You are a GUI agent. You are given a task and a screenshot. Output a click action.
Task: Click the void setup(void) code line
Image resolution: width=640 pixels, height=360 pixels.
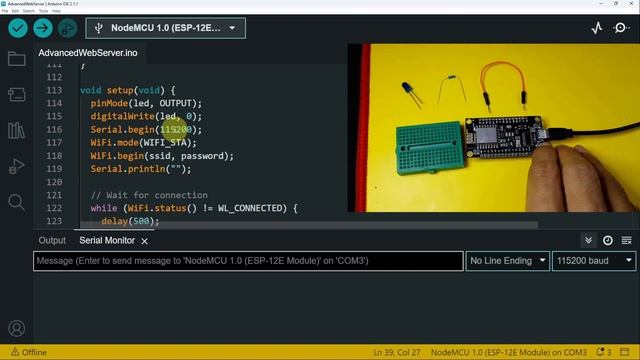pyautogui.click(x=127, y=91)
